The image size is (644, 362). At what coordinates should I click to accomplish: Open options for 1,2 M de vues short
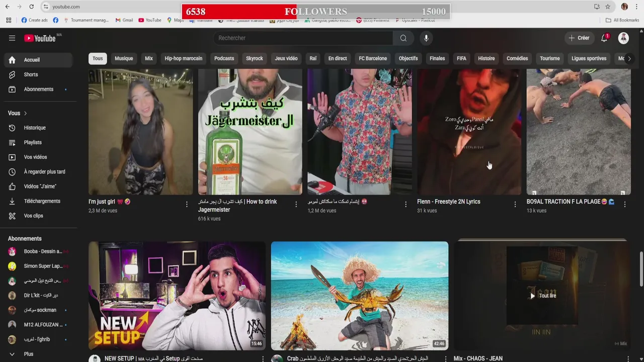pos(406,204)
